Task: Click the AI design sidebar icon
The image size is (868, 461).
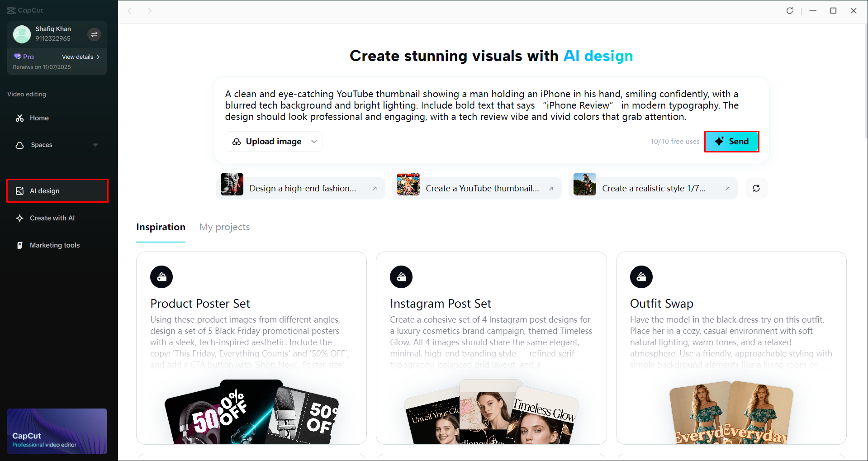Action: 20,190
